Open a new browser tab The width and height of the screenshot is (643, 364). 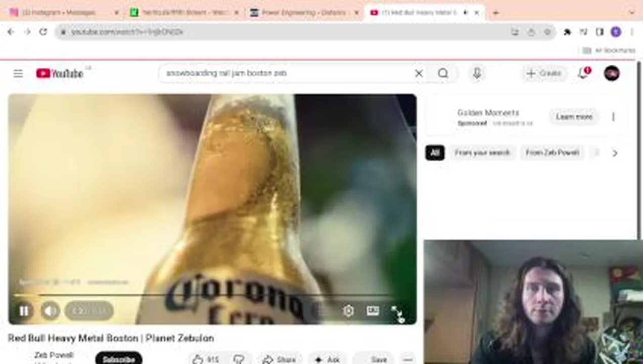[495, 13]
